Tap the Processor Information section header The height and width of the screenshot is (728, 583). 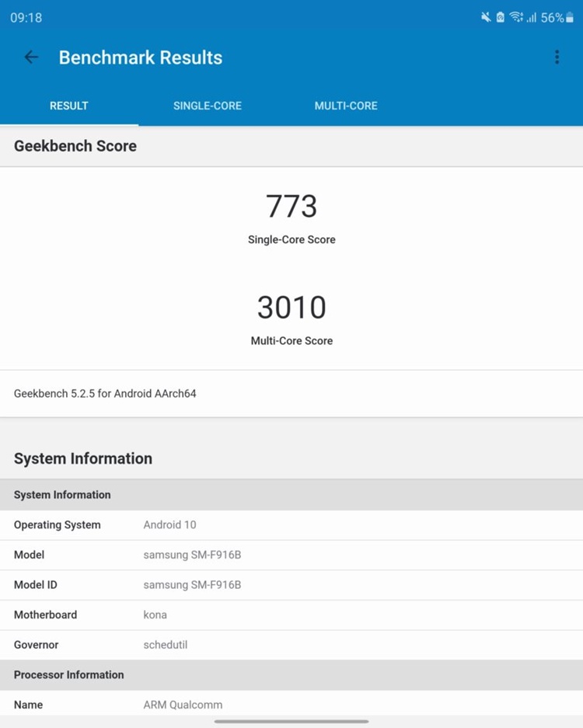coord(291,675)
